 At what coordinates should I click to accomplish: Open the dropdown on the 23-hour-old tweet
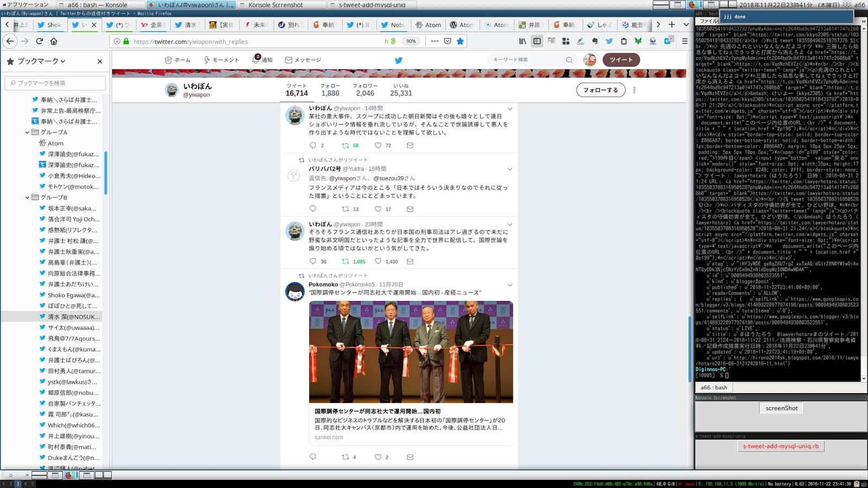tap(510, 224)
